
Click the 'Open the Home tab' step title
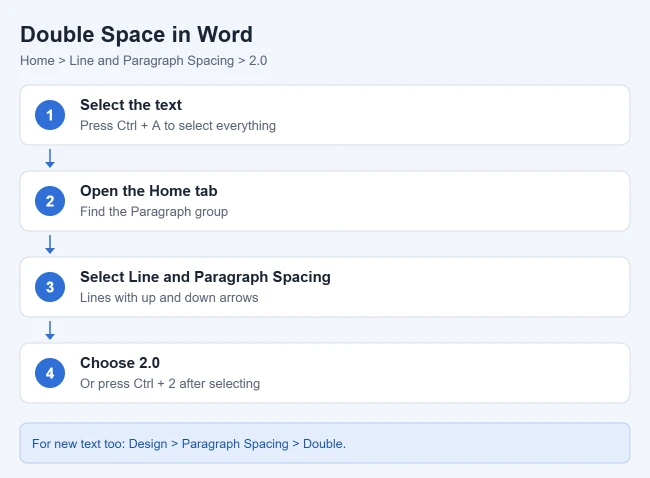coord(148,191)
